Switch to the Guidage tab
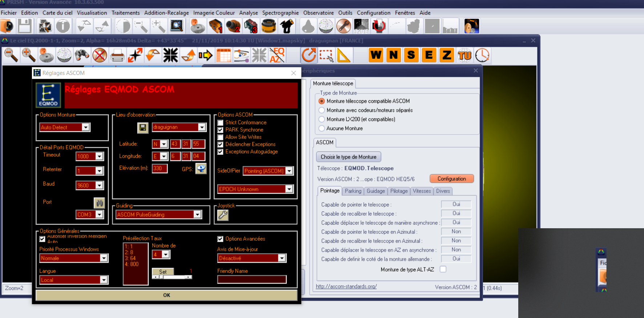Image resolution: width=644 pixels, height=318 pixels. coord(375,191)
